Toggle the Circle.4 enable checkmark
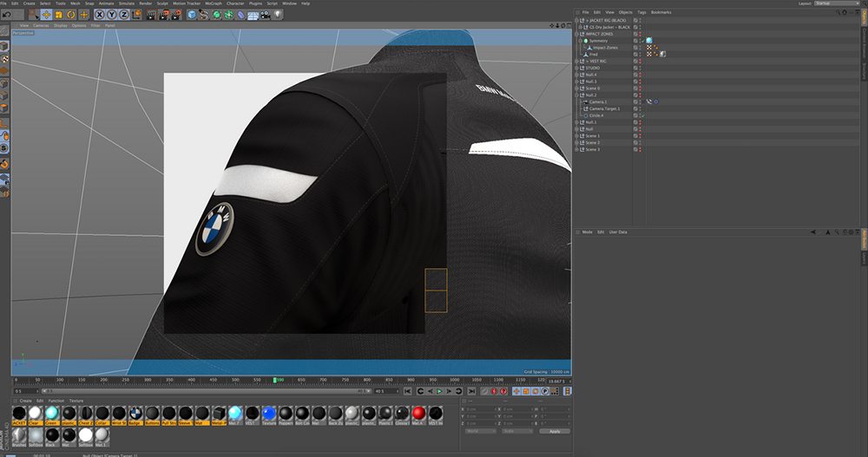The width and height of the screenshot is (868, 457). click(643, 115)
